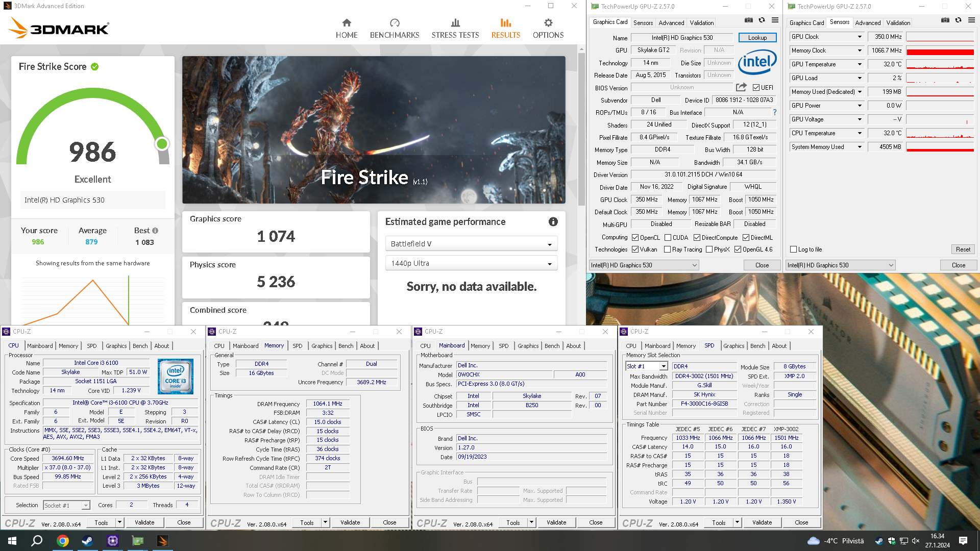This screenshot has height=551, width=980.
Task: Take screenshot in GPU-Z Sensors window
Action: click(x=945, y=20)
